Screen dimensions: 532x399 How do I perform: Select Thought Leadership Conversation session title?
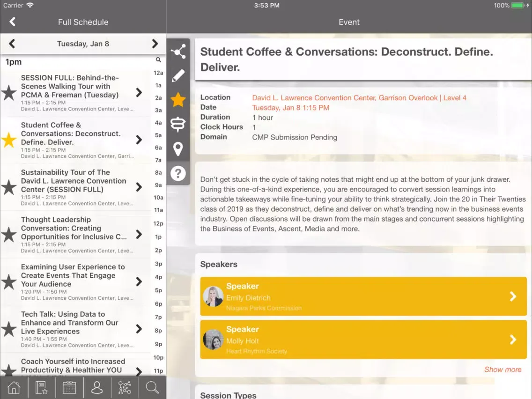coord(74,228)
